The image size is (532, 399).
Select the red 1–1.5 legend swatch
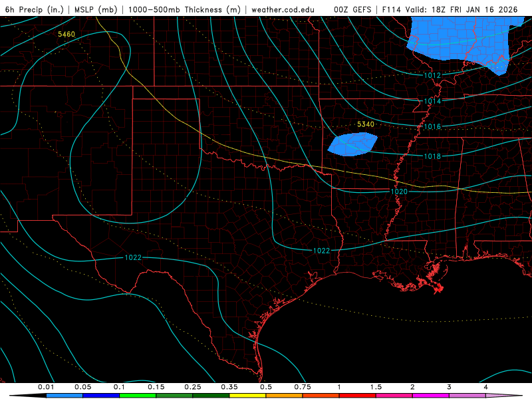(x=358, y=396)
